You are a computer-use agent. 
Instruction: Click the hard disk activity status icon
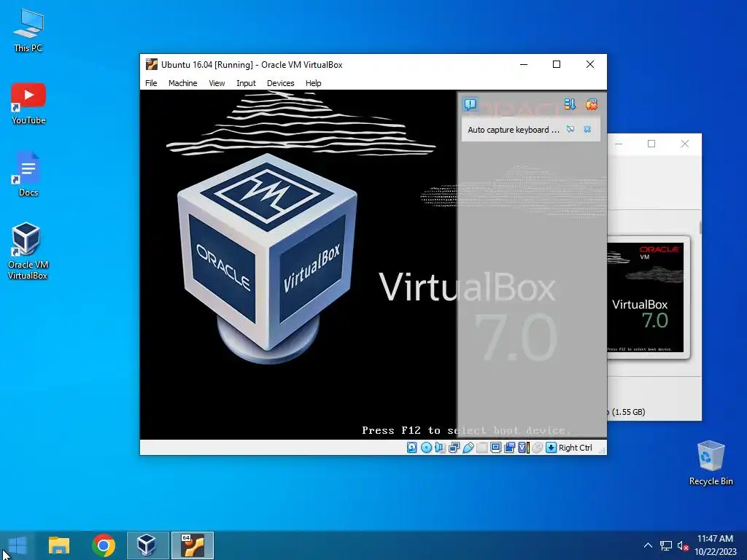[412, 448]
